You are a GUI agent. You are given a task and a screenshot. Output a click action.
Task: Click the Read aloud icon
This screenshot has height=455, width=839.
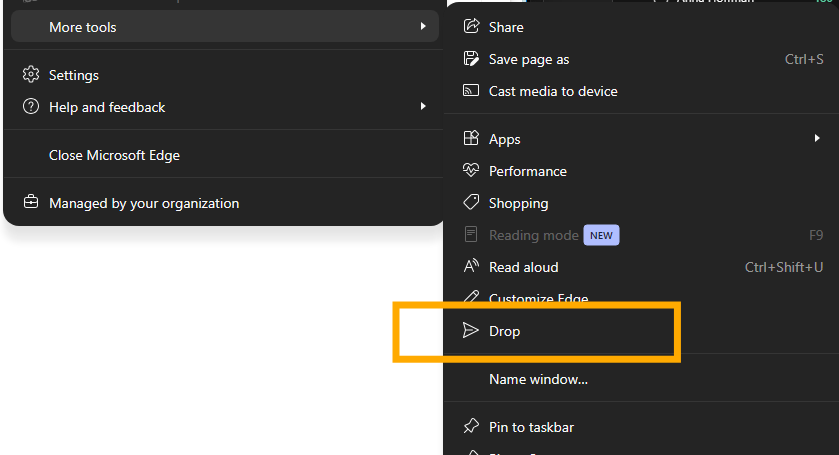point(471,266)
